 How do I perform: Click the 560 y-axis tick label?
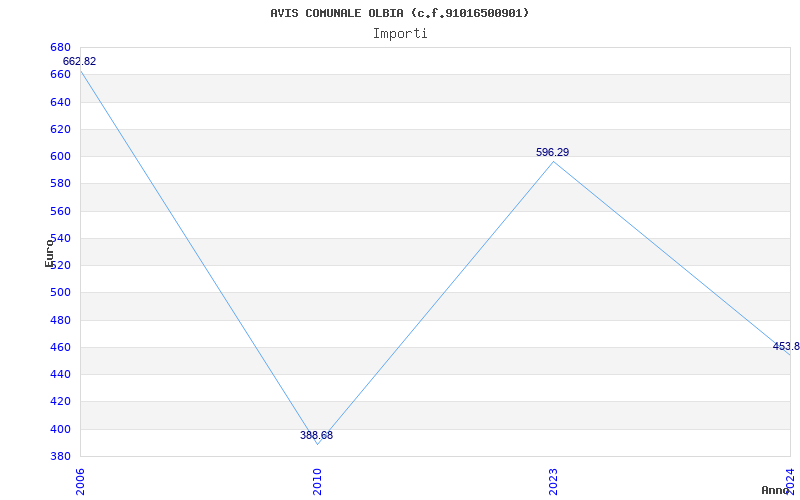point(60,211)
